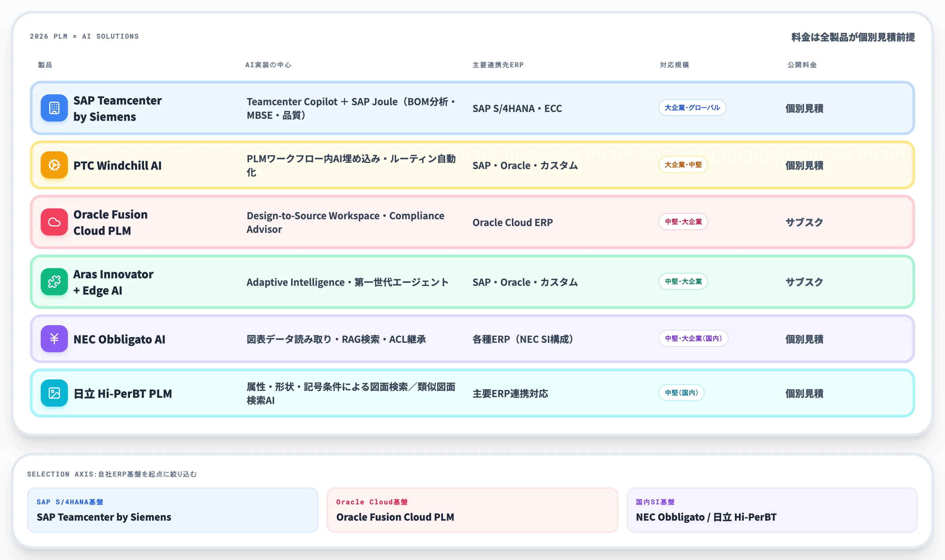Click the AI実装の中心 column header
This screenshot has width=945, height=560.
pyautogui.click(x=268, y=65)
